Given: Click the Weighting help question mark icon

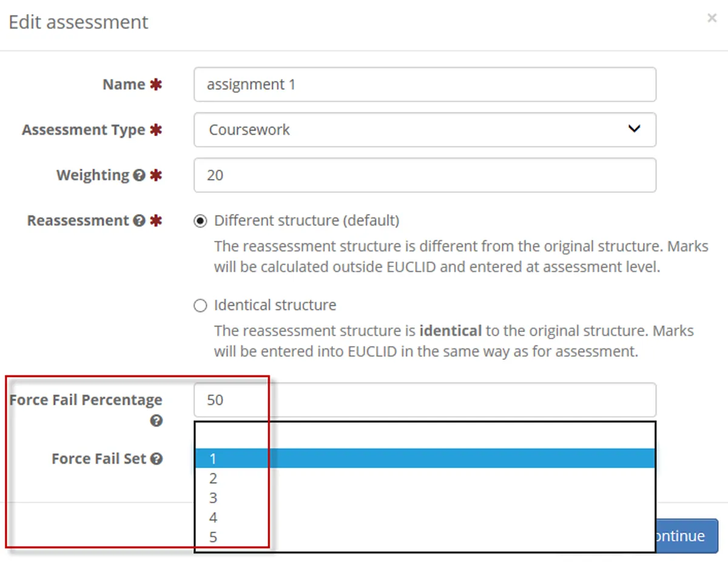Looking at the screenshot, I should coord(139,175).
